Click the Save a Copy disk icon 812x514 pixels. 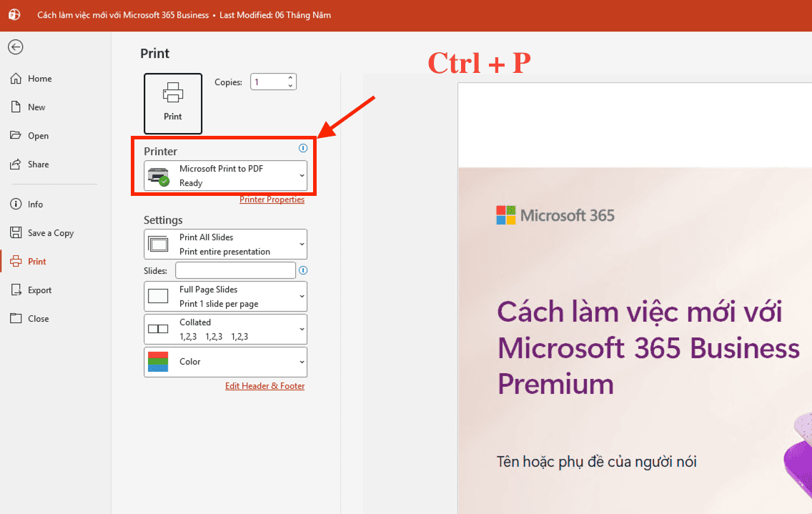pyautogui.click(x=16, y=232)
